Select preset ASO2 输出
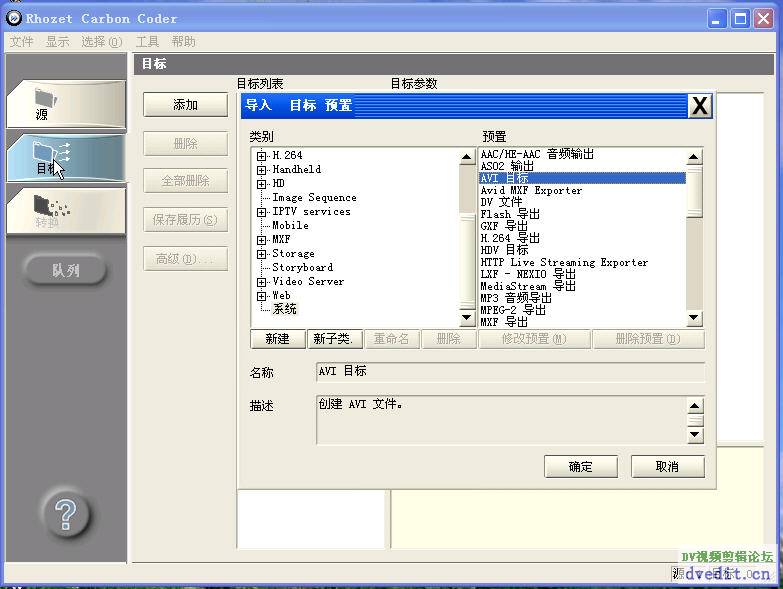Viewport: 783px width, 589px height. pyautogui.click(x=507, y=166)
